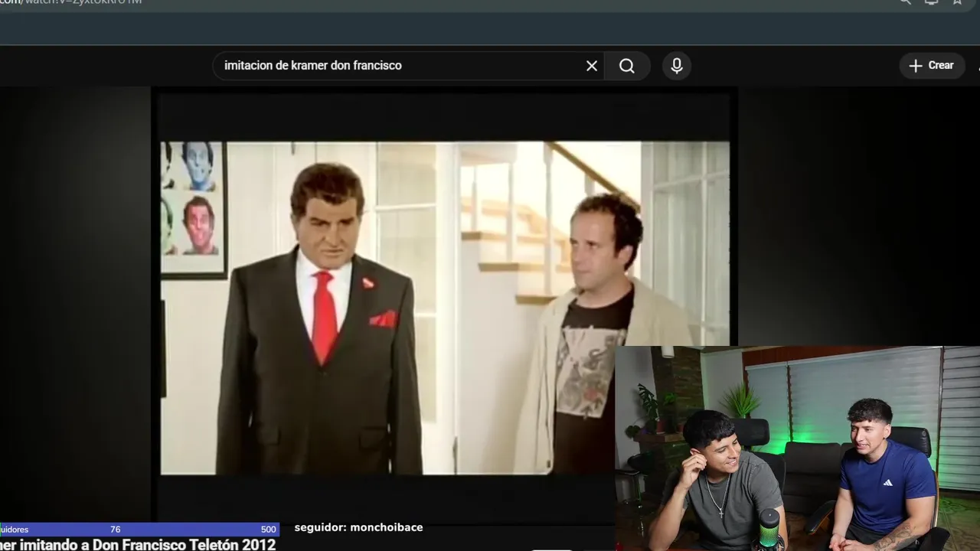Click the follower goal progress bar 76/500
980x551 pixels.
(139, 530)
